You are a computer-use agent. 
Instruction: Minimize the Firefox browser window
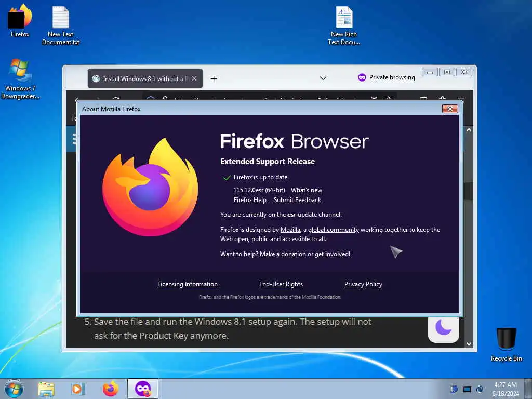pyautogui.click(x=430, y=72)
